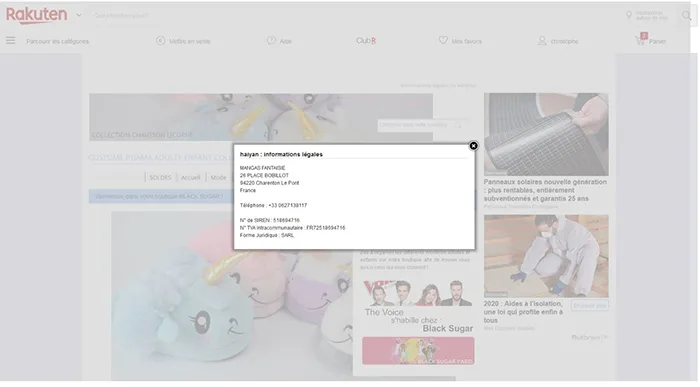The image size is (700, 387).
Task: Click the Mes favoris heart icon
Action: click(443, 40)
